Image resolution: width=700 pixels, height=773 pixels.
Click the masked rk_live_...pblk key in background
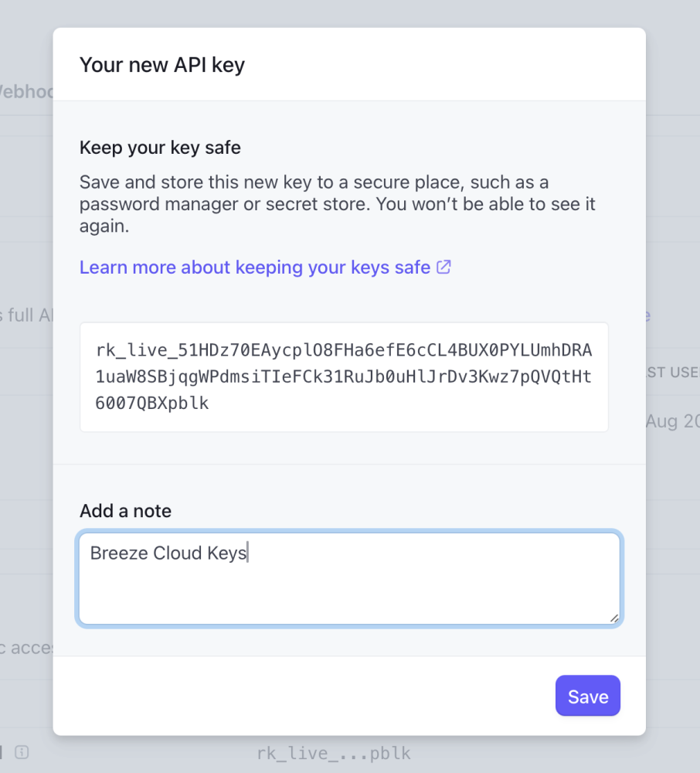[x=334, y=753]
